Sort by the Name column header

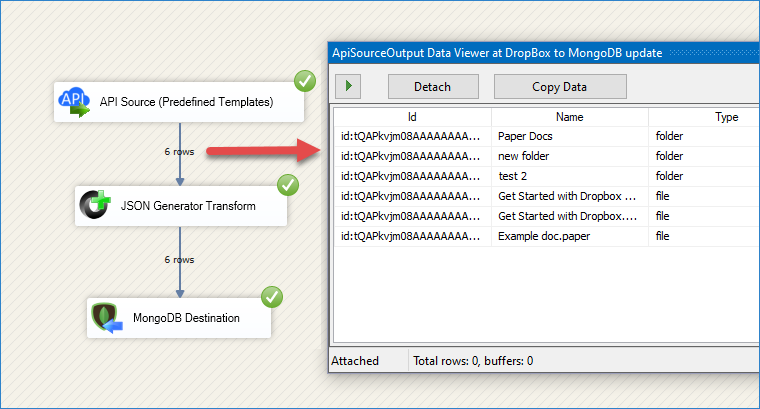570,117
